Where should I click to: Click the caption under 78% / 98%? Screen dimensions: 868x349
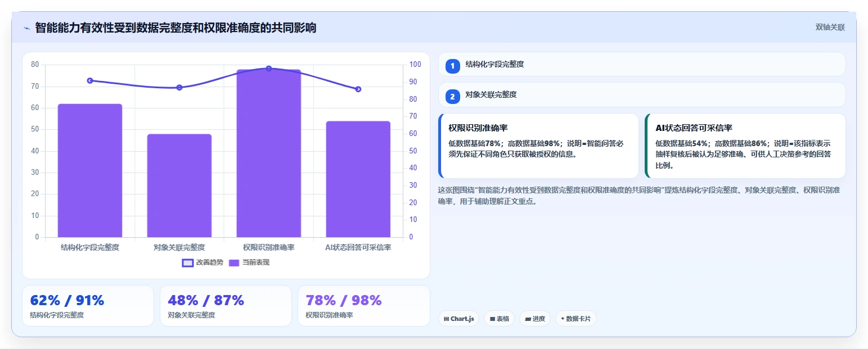tap(329, 315)
